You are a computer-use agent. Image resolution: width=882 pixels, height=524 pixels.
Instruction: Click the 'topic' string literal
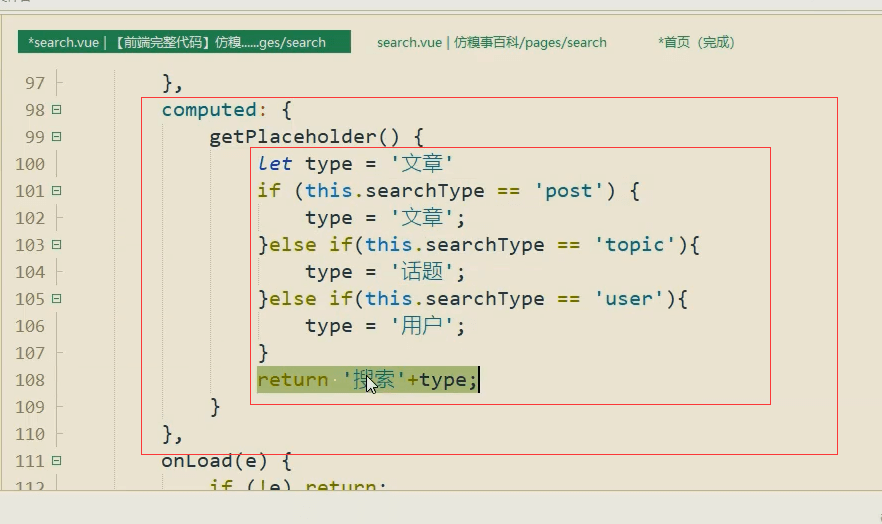point(634,245)
